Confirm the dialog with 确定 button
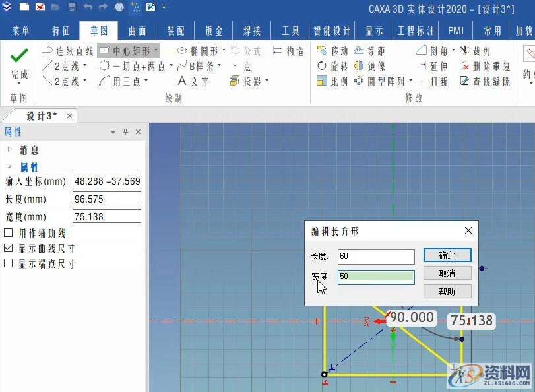The image size is (535, 392). 447,255
